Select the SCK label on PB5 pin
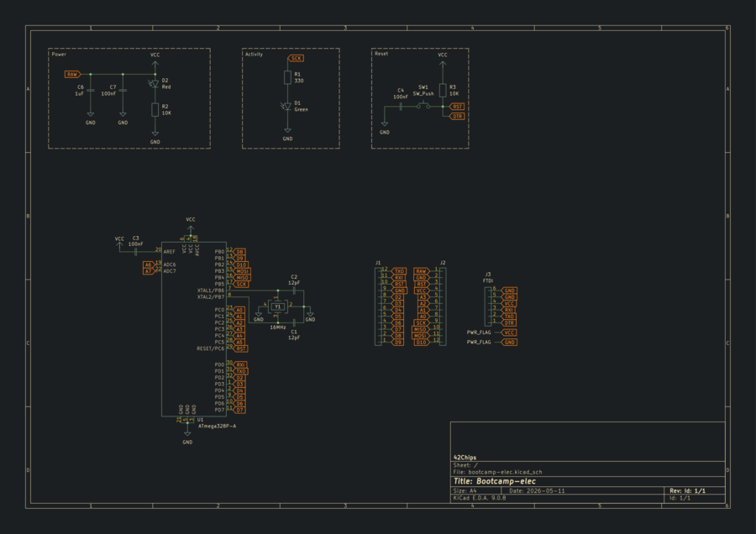This screenshot has height=534, width=756. 240,285
